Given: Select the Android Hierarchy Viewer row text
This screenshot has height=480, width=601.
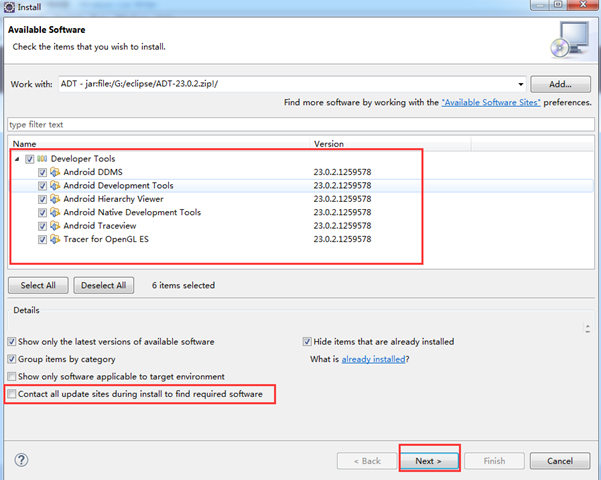Looking at the screenshot, I should [113, 199].
